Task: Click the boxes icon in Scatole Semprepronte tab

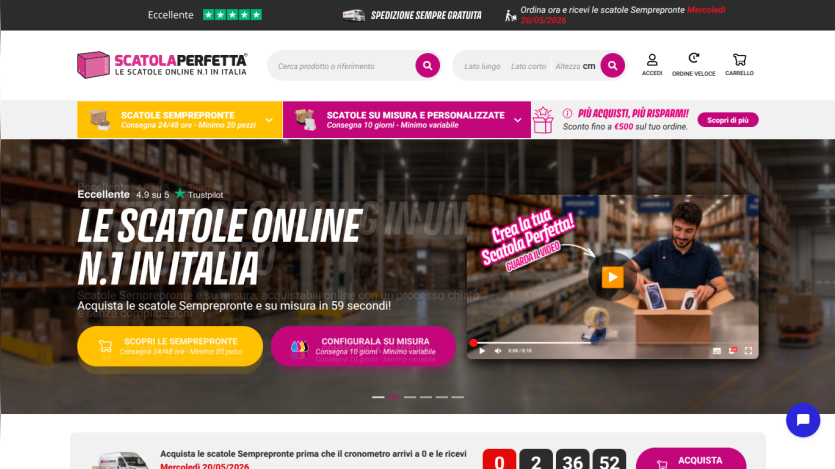Action: click(100, 119)
